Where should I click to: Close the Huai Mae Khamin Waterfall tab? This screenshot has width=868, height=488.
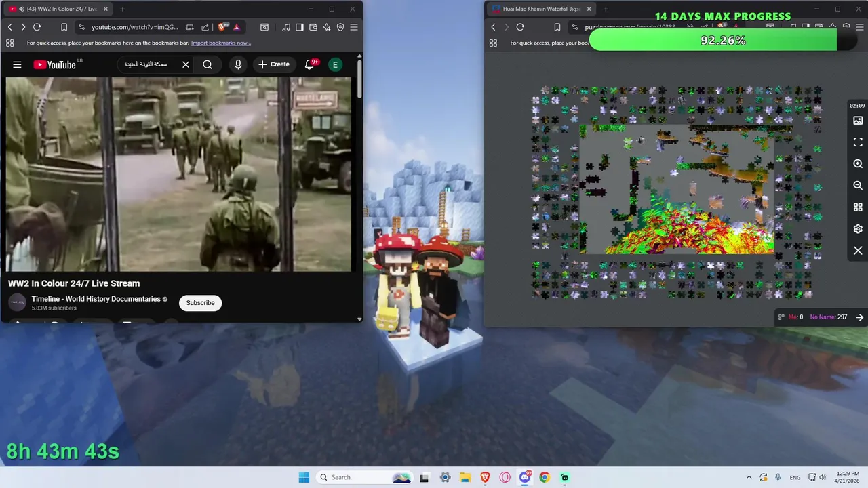click(x=589, y=9)
